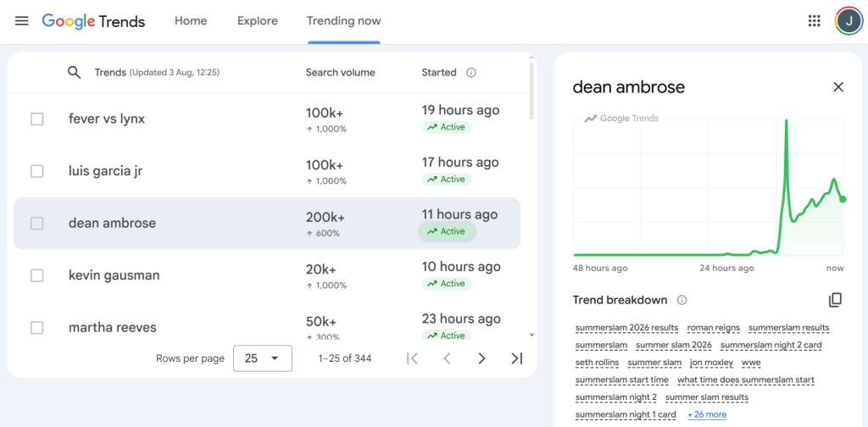
Task: Click the kevin gausman trend name
Action: pos(114,275)
